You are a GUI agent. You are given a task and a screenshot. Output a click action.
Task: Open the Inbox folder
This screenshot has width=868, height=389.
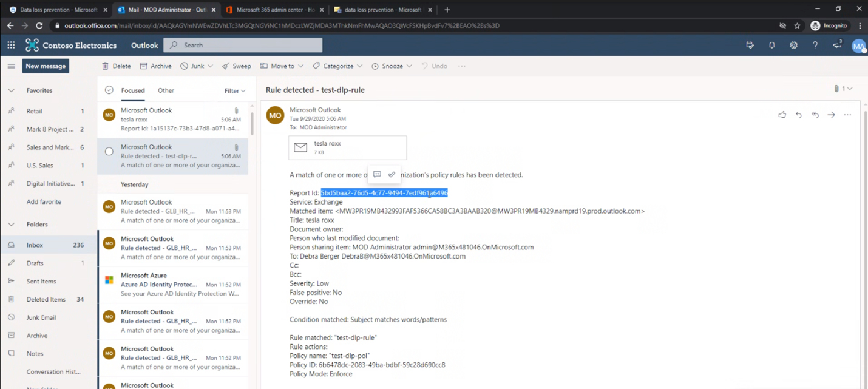49,245
